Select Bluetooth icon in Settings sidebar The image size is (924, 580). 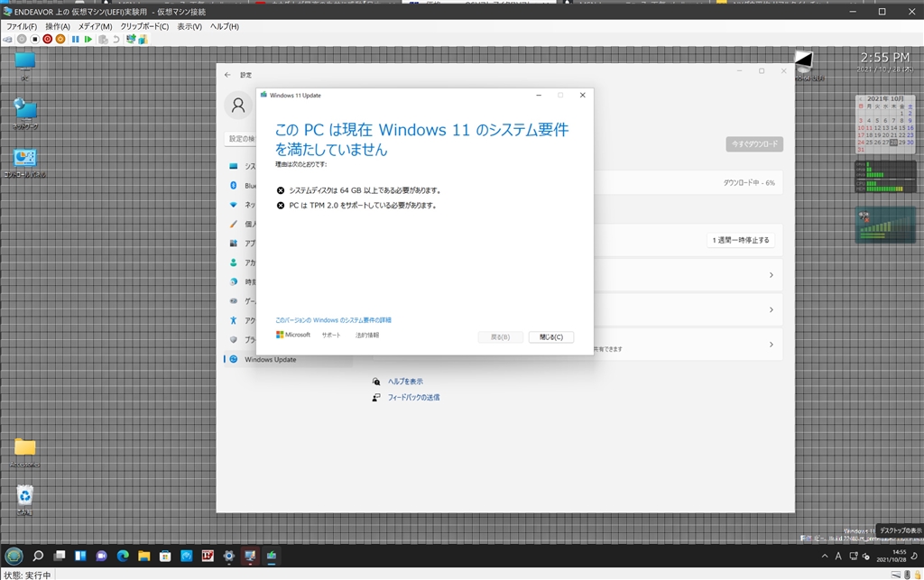pyautogui.click(x=234, y=186)
